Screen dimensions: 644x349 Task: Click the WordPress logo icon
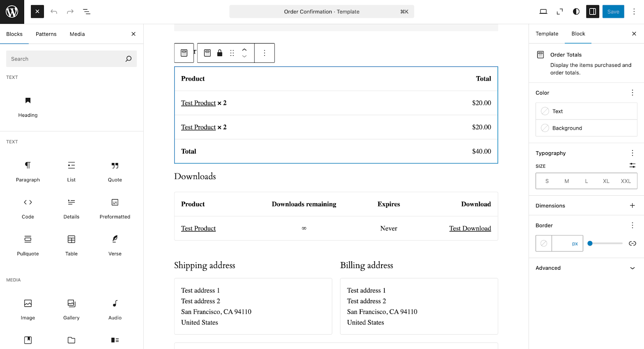[x=12, y=12]
